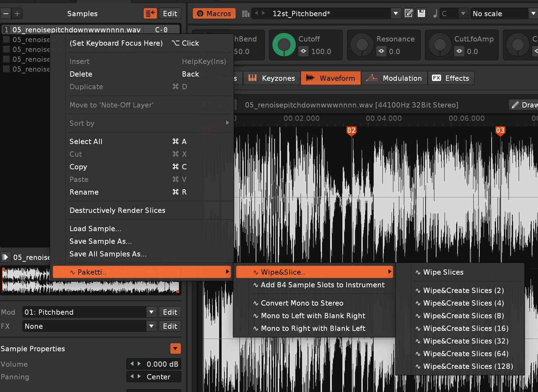Viewport: 538px width, 392px height.
Task: Toggle the Macros panel button
Action: point(214,14)
